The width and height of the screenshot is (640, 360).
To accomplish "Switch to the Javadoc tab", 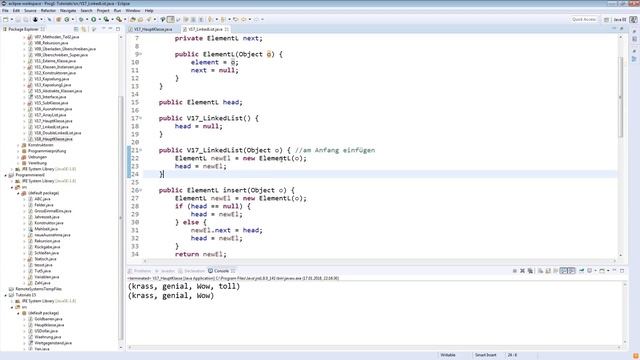I will 165,271.
